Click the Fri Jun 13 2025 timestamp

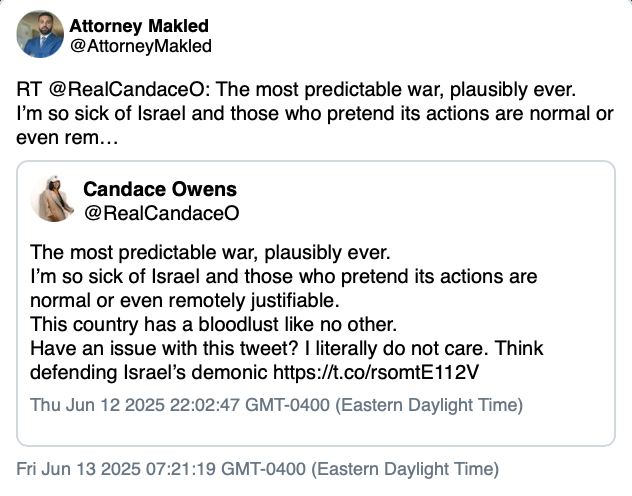pyautogui.click(x=258, y=469)
